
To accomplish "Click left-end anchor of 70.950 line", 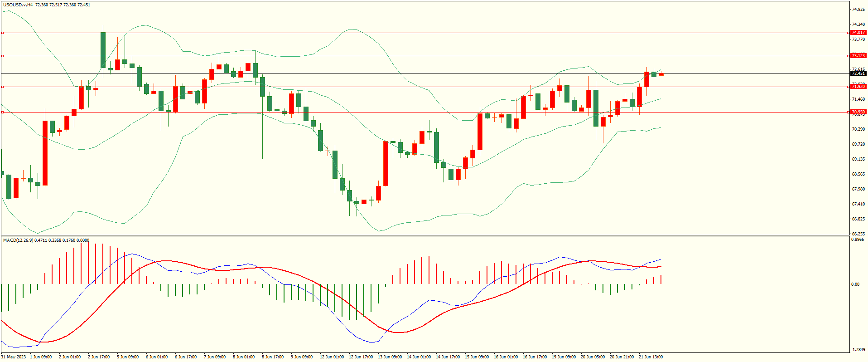I will tap(2, 112).
